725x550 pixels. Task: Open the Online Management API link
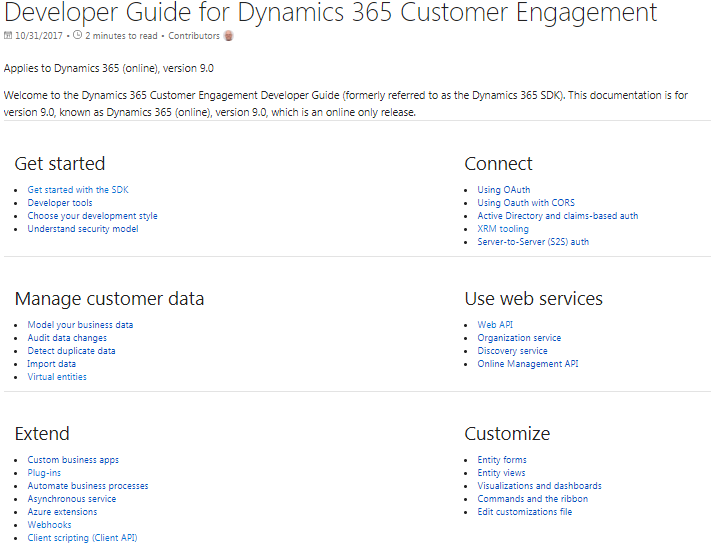point(527,364)
